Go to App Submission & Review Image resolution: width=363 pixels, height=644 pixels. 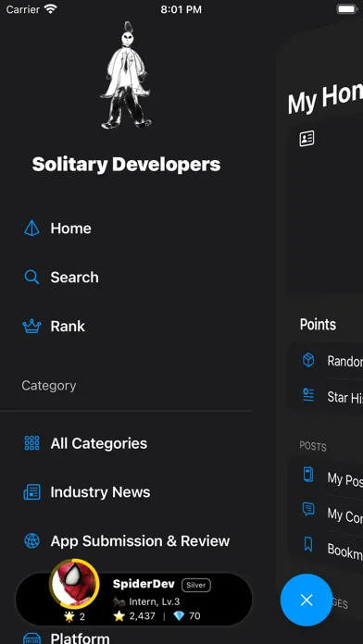pos(140,541)
